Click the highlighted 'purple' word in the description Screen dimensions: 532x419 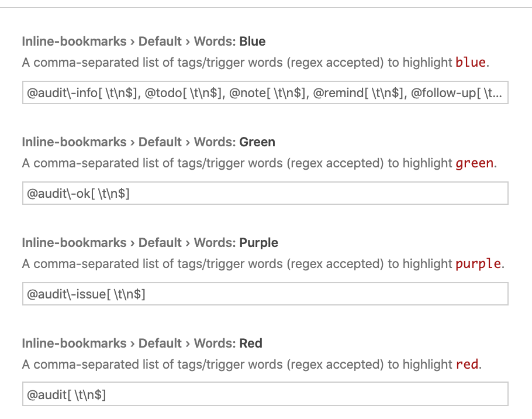pos(478,264)
